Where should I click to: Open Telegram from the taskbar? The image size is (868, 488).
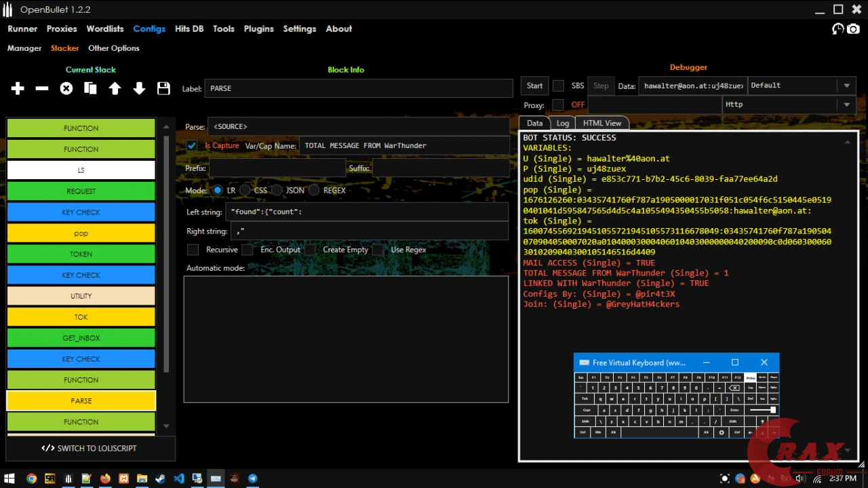point(253,478)
